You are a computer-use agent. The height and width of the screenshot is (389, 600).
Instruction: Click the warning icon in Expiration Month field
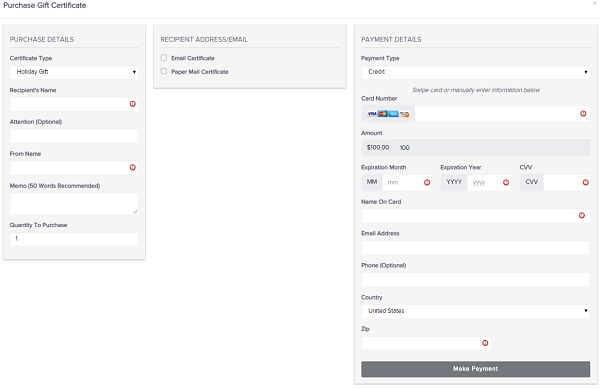(427, 182)
